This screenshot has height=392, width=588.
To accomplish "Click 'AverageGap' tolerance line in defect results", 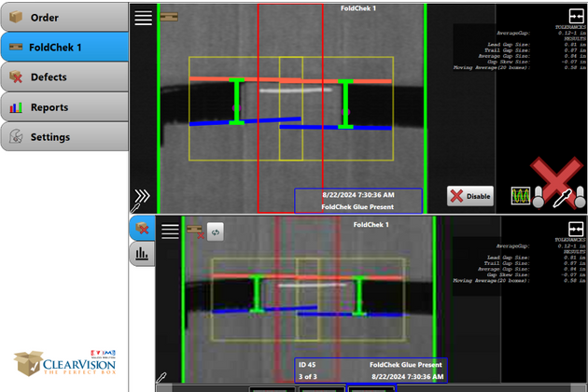I will (540, 246).
